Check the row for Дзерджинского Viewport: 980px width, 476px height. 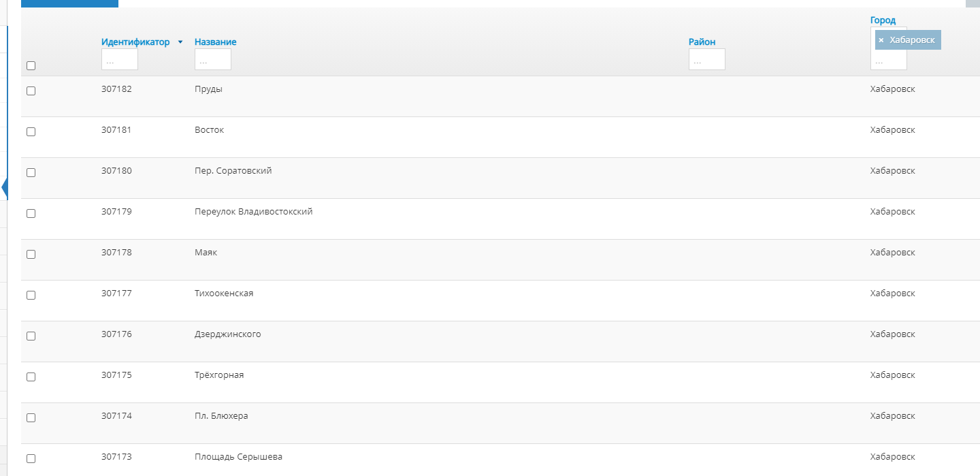pos(31,336)
